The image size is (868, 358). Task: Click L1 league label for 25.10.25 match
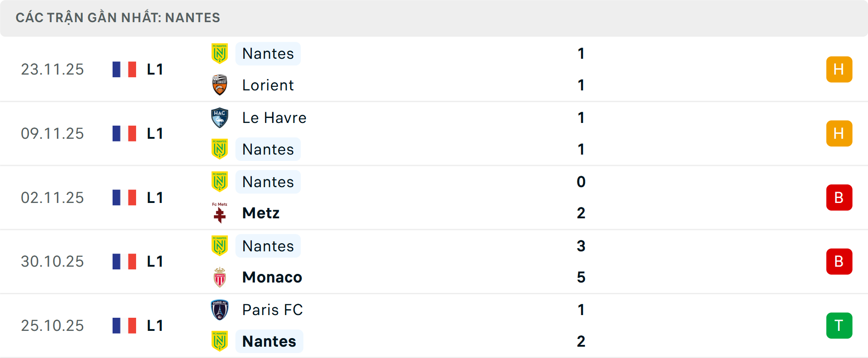155,325
